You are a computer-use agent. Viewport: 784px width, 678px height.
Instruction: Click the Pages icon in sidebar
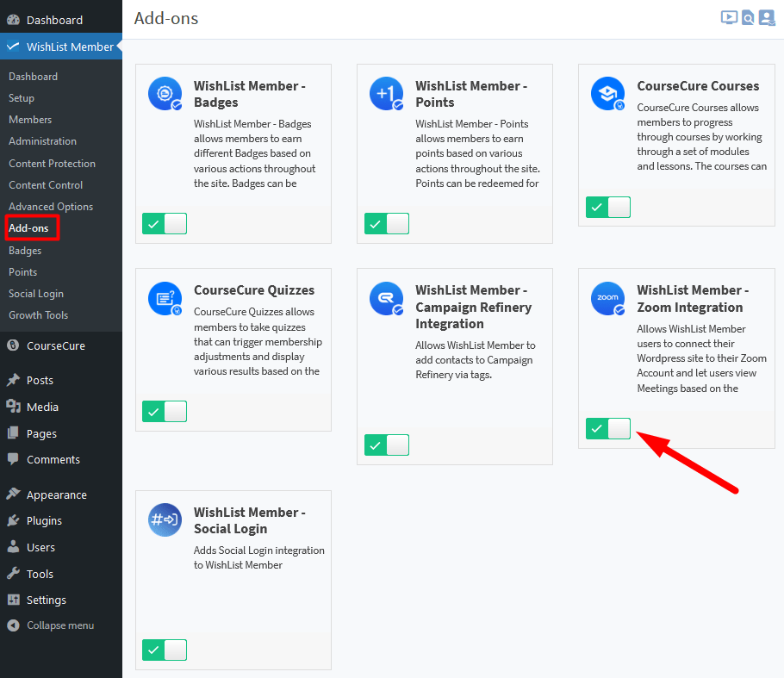[x=14, y=433]
